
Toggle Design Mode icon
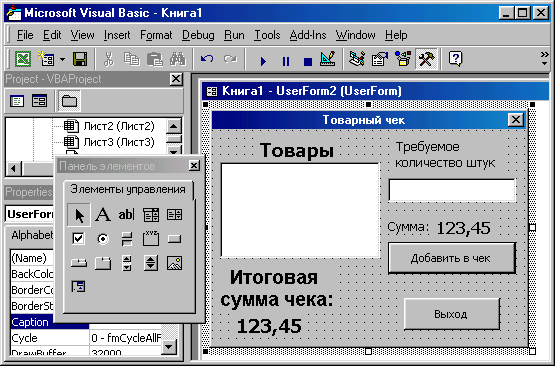[328, 59]
